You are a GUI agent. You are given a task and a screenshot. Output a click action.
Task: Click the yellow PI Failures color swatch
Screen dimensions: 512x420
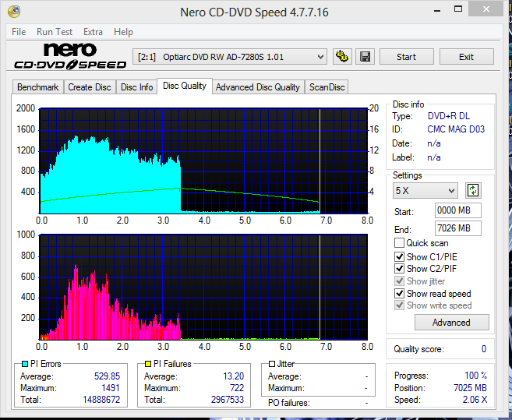pos(147,364)
